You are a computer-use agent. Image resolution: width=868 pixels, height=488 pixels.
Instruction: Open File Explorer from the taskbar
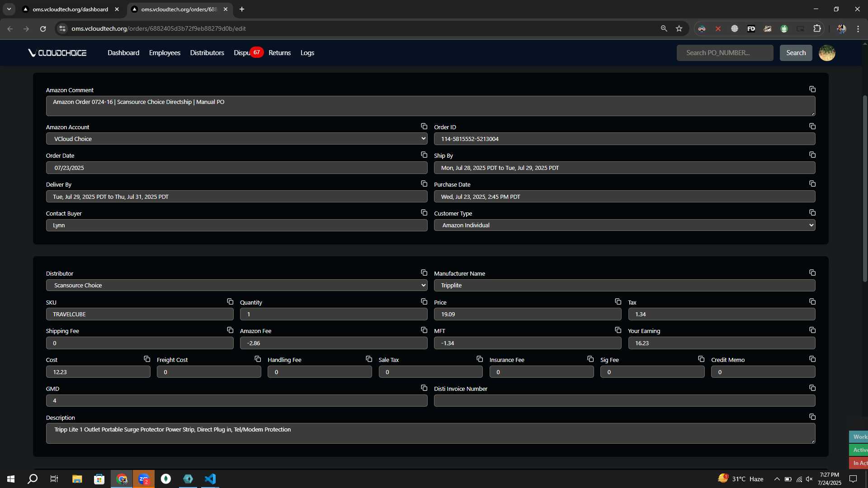pos(77,479)
